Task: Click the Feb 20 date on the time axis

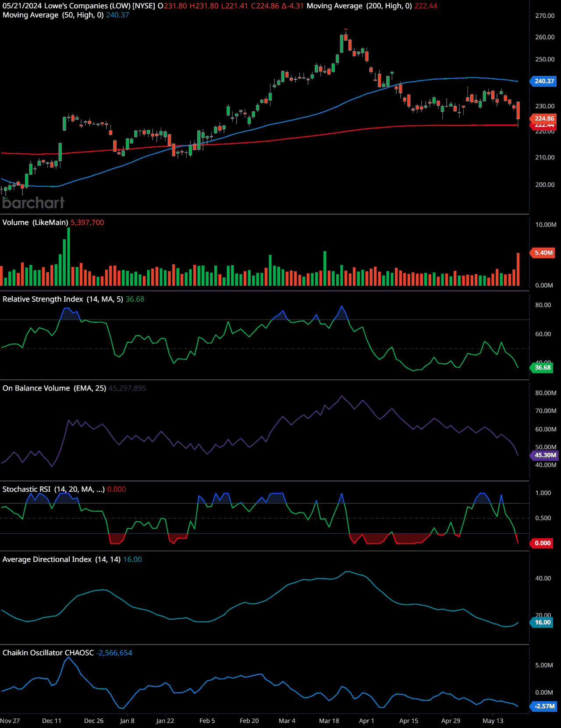Action: pos(249,721)
